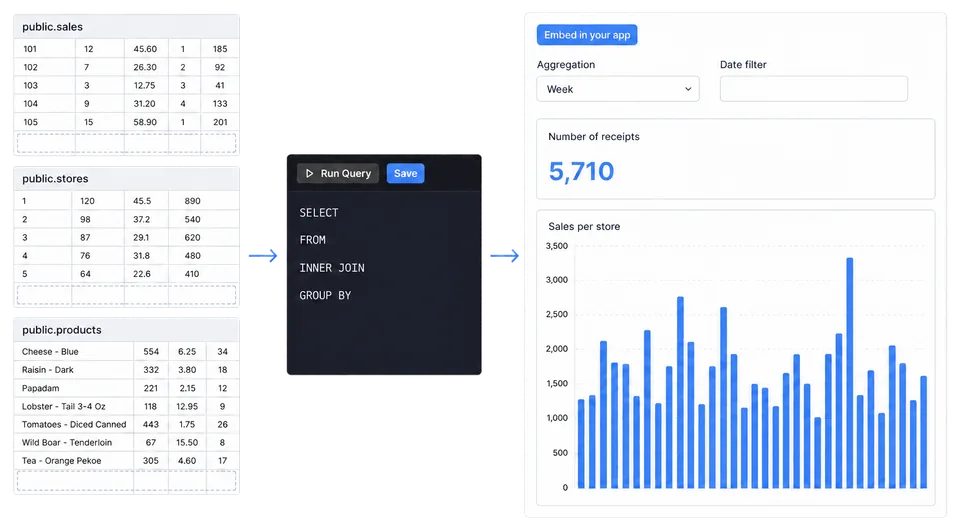960x530 pixels.
Task: Click cell 12.95 in public.products
Action: pos(187,406)
